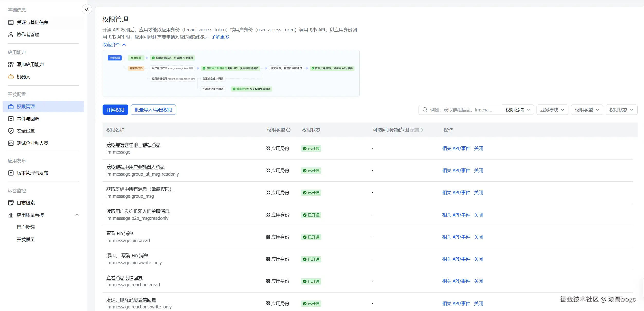Screen dimensions: 644x311
Task: Open 开发质量 submenu item
Action: [26, 240]
